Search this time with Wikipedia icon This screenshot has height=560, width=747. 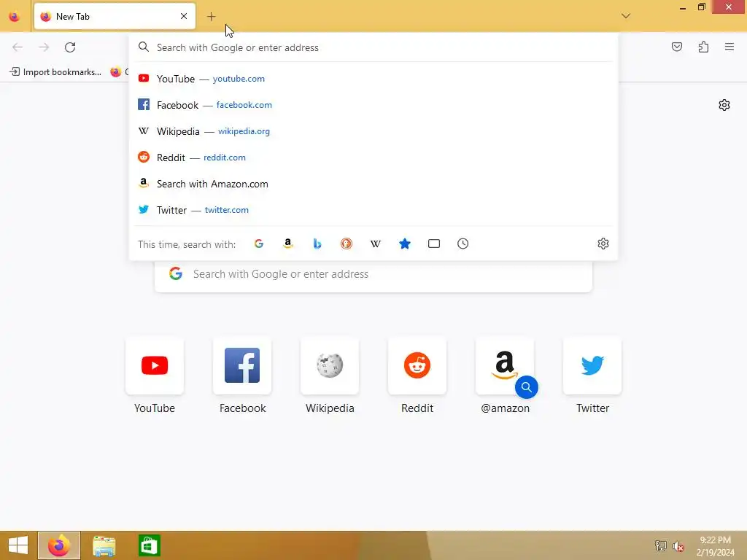point(376,244)
